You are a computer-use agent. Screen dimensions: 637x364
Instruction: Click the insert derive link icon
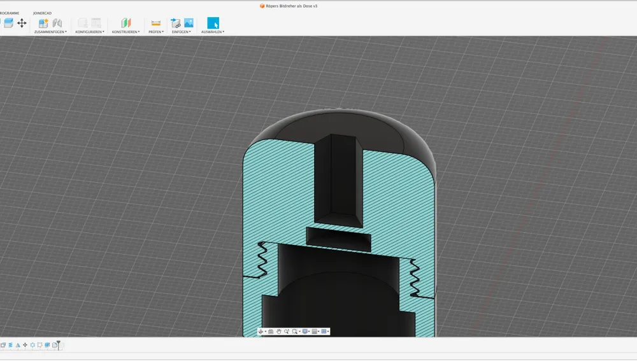point(176,23)
